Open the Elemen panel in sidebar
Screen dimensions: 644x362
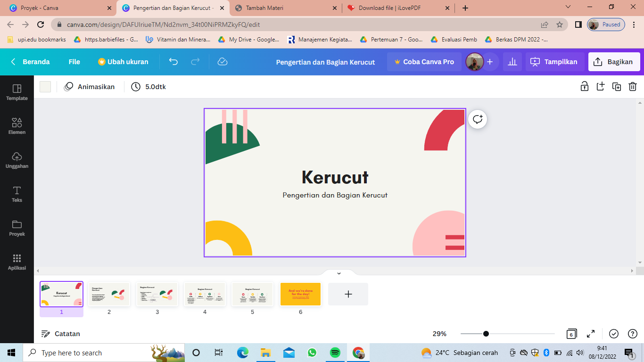(17, 126)
